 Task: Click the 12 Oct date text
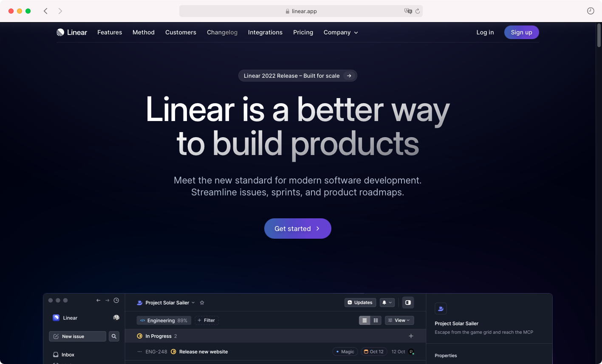click(398, 352)
